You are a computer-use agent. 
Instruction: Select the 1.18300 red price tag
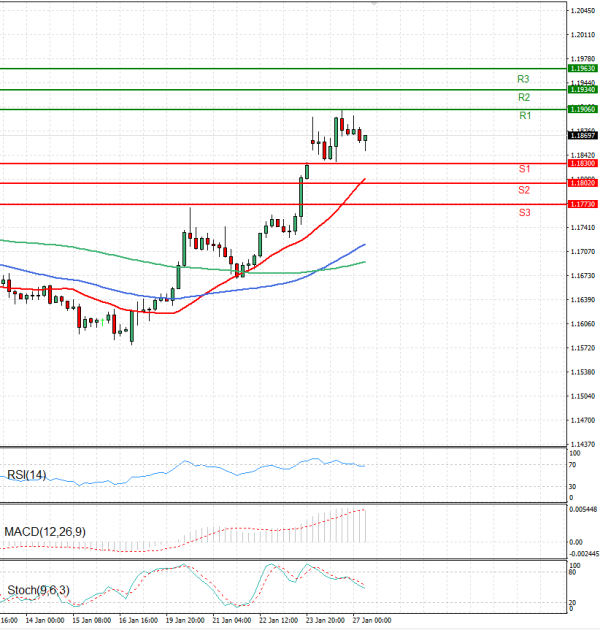coord(582,163)
